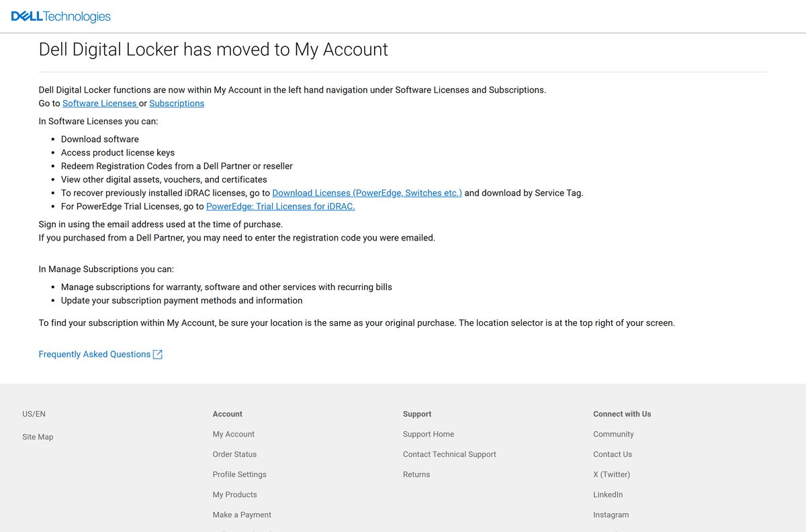Click the 'Access product license keys' bullet
Image resolution: width=806 pixels, height=532 pixels.
coord(118,152)
